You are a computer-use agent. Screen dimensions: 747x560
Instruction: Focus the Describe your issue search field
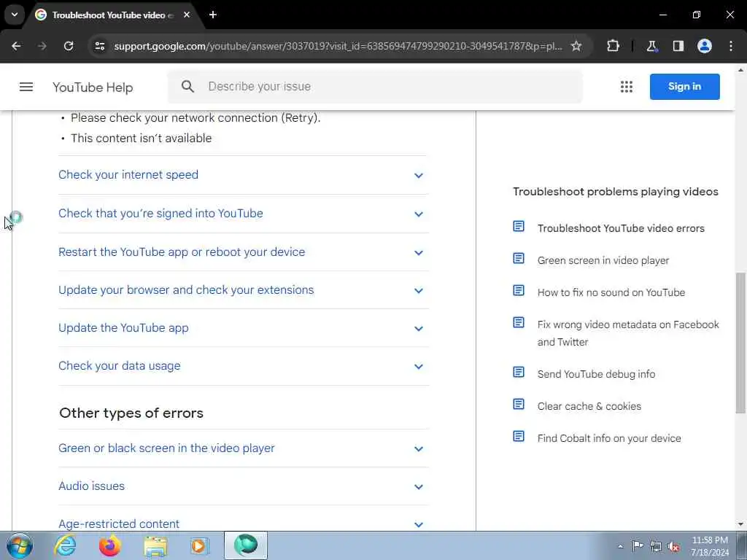[375, 87]
